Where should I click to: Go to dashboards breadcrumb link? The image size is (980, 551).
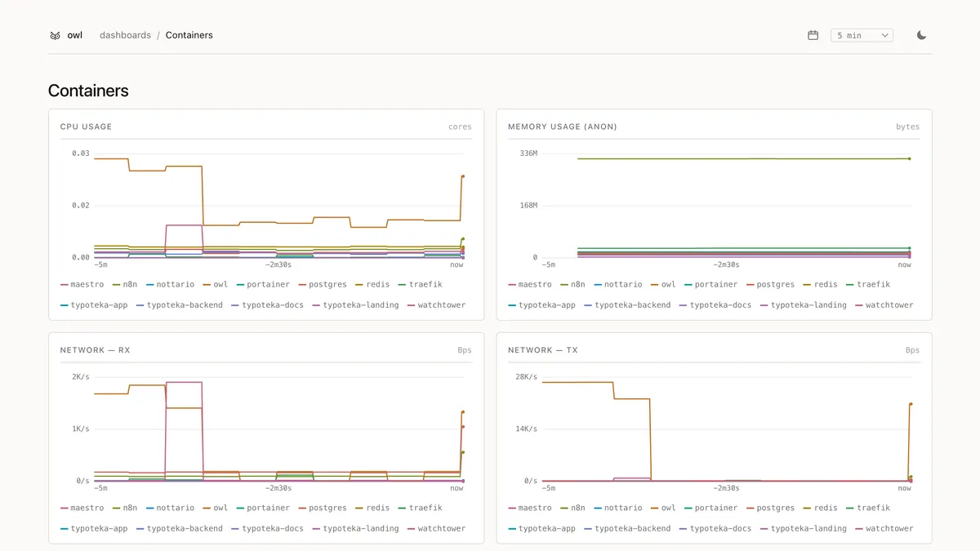(x=125, y=35)
